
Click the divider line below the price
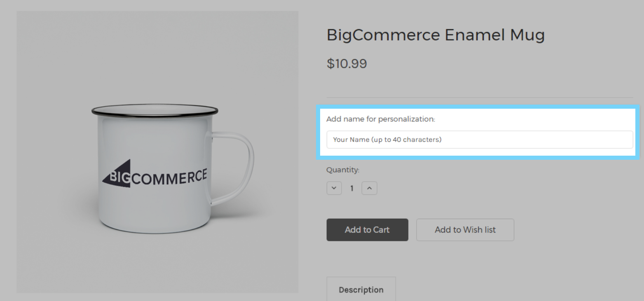(480, 98)
